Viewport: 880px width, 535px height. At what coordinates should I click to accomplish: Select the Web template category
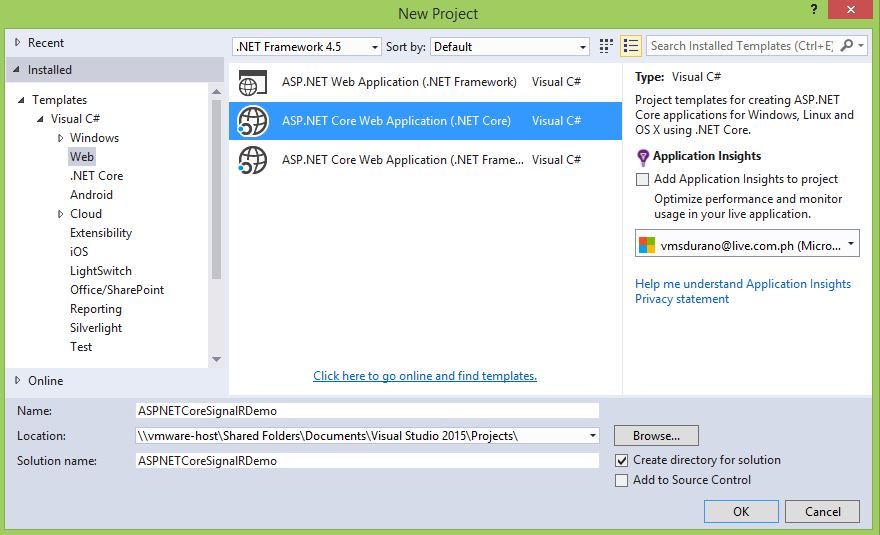81,157
